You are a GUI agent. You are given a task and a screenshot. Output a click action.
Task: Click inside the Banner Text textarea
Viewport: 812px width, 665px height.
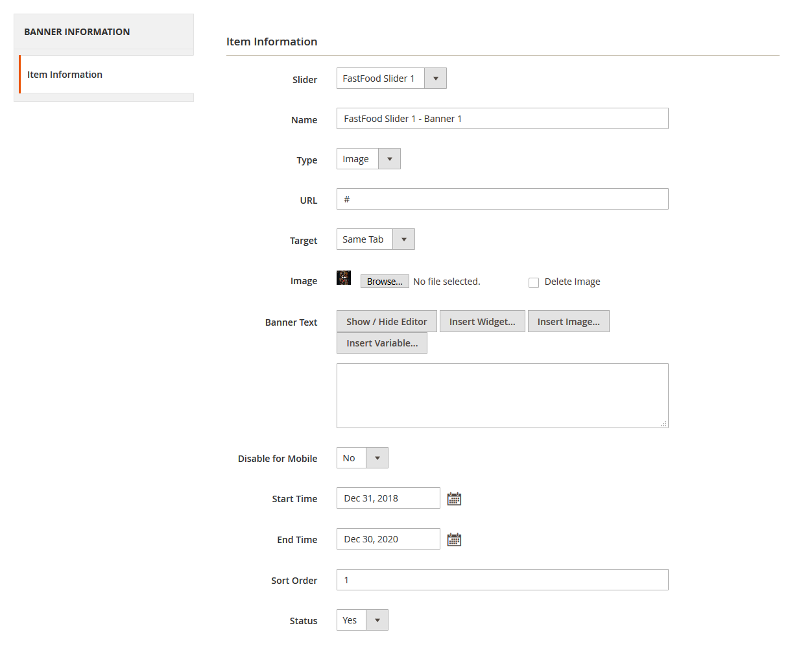tap(502, 396)
